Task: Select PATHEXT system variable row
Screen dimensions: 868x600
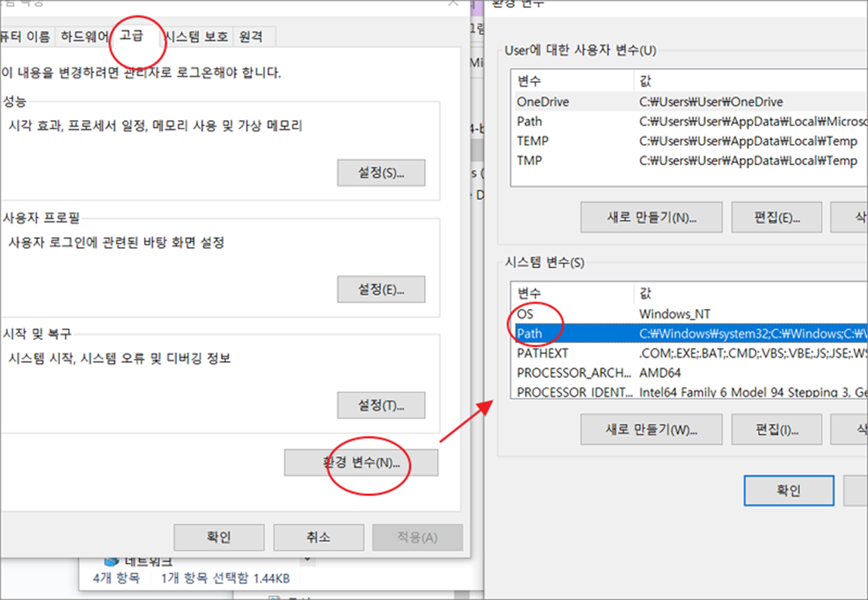Action: click(x=689, y=353)
